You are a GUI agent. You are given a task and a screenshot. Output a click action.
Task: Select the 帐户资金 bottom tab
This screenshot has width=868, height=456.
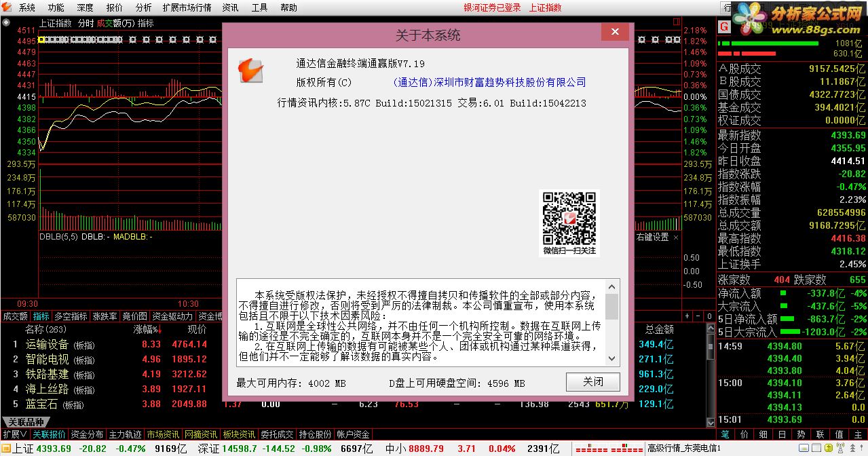point(353,434)
